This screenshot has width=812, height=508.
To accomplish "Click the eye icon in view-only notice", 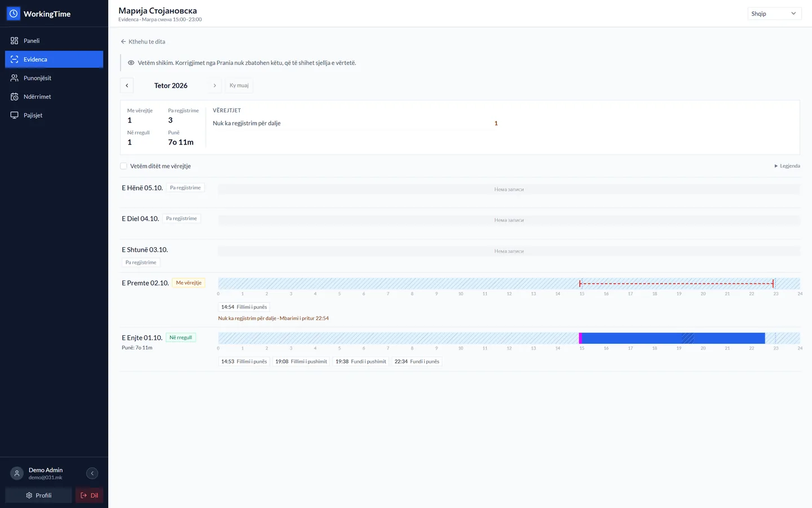I will [x=131, y=63].
